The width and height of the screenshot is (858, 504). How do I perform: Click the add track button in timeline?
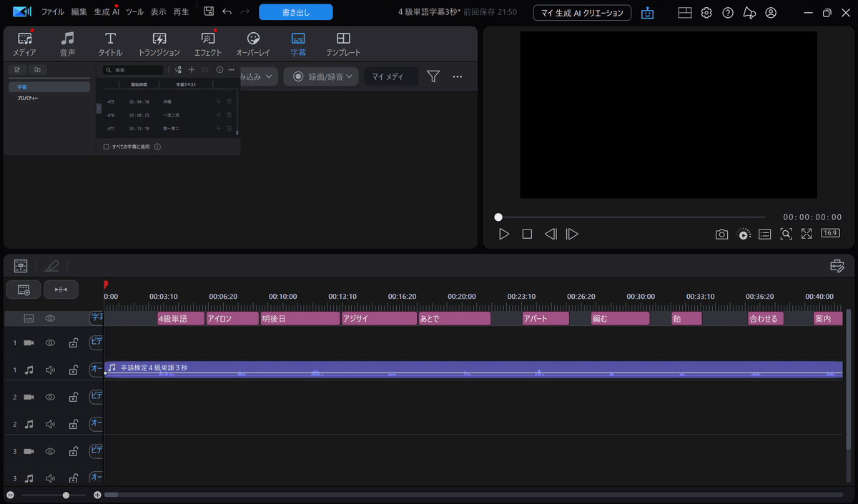click(24, 290)
